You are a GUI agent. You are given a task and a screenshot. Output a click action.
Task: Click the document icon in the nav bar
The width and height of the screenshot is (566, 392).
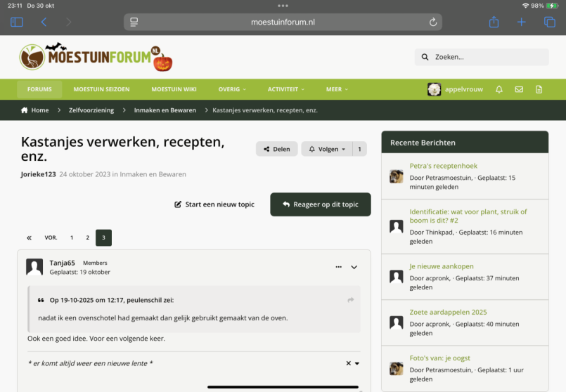(x=539, y=89)
